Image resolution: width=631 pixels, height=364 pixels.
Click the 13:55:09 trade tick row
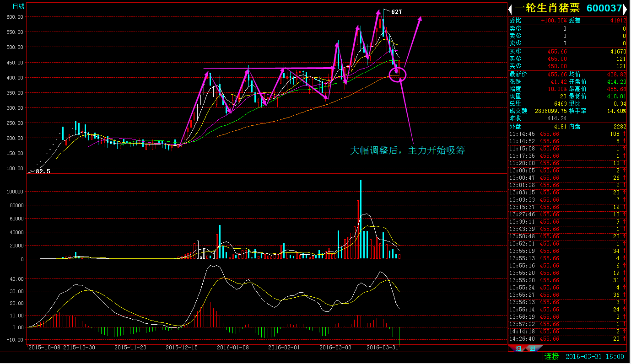pyautogui.click(x=567, y=251)
